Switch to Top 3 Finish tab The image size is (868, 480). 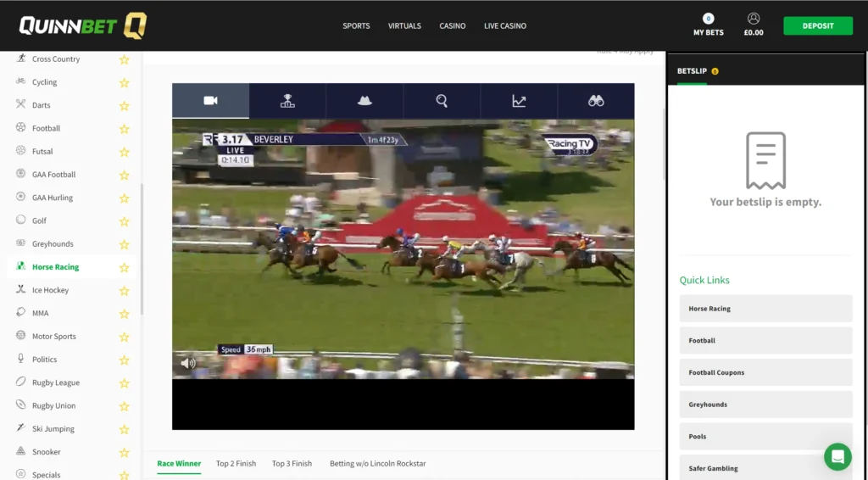point(292,463)
